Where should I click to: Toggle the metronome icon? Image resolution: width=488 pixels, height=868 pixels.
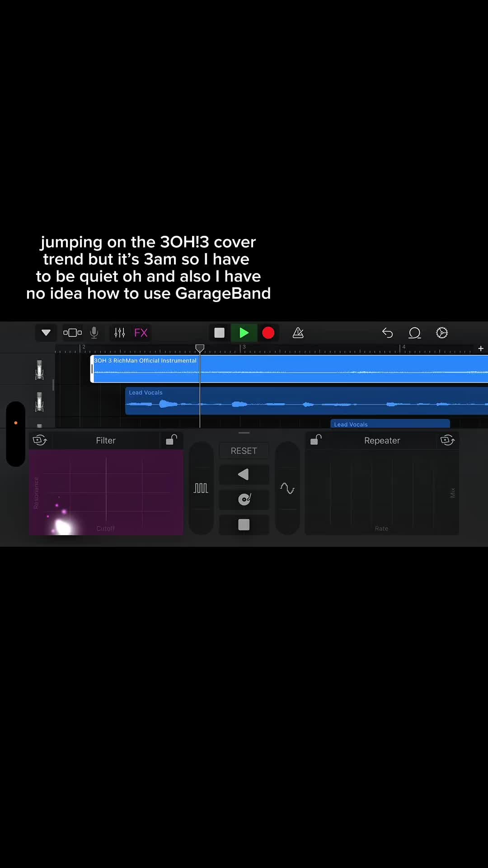coord(298,333)
